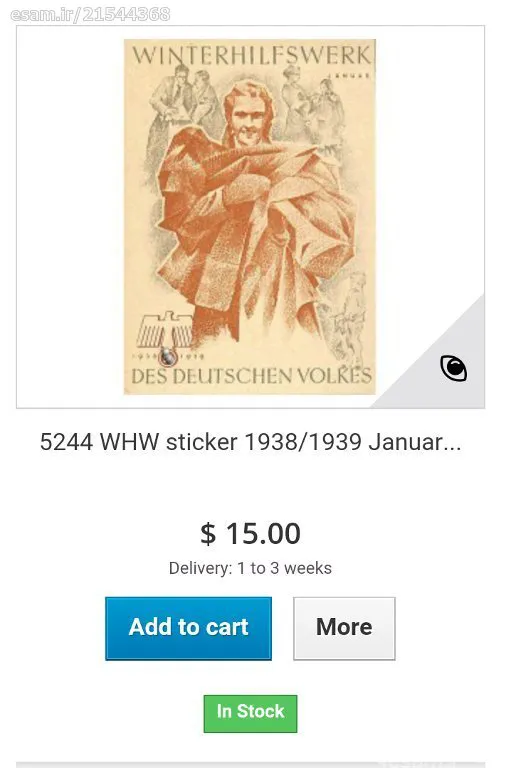Click the dollar sign in the price
Viewport: 512px width, 768px height.
(208, 533)
